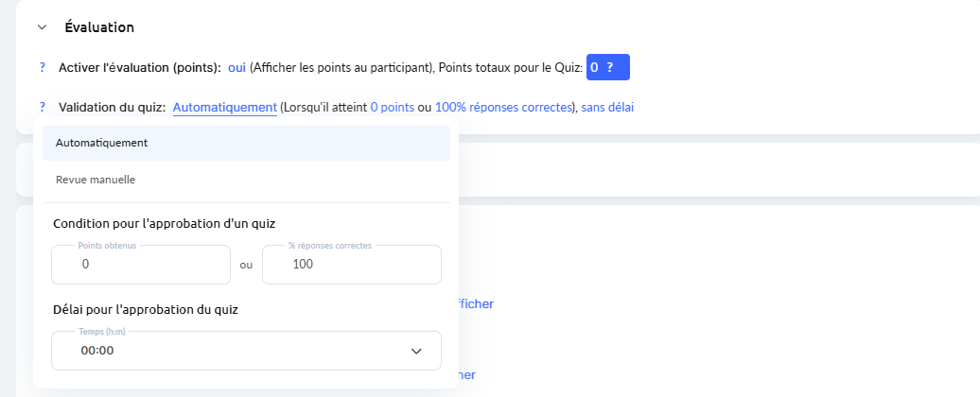The height and width of the screenshot is (397, 980).
Task: Collapse the Évaluation section chevron
Action: click(x=42, y=27)
